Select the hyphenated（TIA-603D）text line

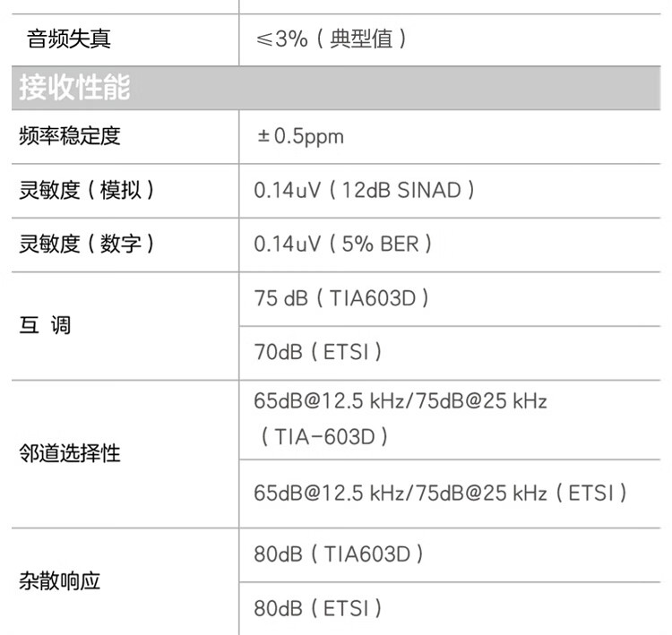[x=323, y=436]
